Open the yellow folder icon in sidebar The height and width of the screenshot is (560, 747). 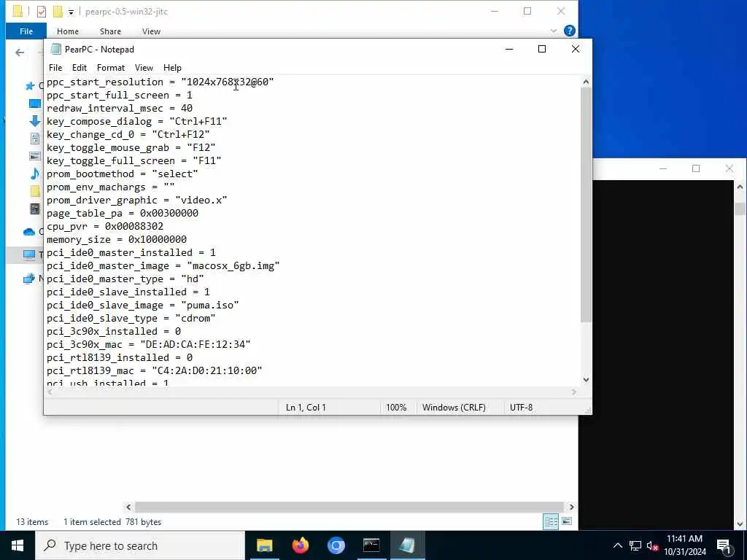click(x=35, y=191)
